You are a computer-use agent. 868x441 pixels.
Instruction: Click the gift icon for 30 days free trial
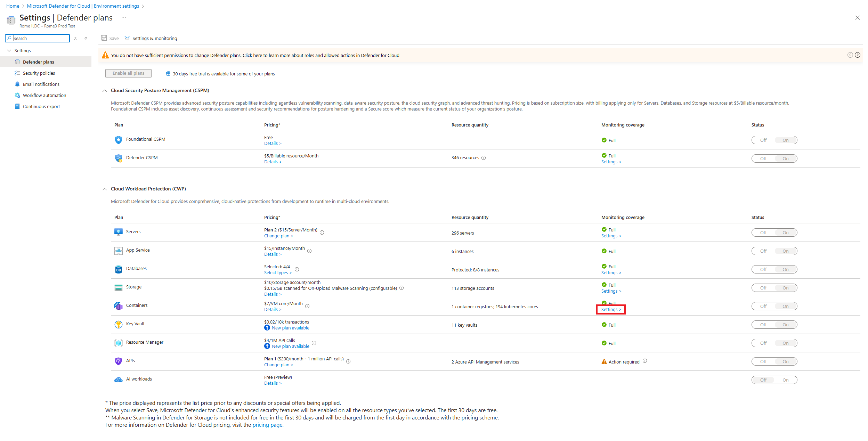(x=168, y=73)
